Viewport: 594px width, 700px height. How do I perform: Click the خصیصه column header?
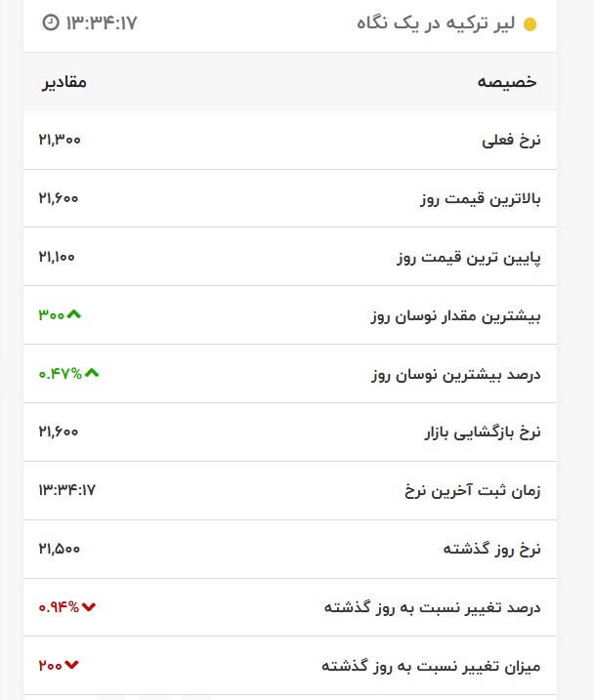507,82
